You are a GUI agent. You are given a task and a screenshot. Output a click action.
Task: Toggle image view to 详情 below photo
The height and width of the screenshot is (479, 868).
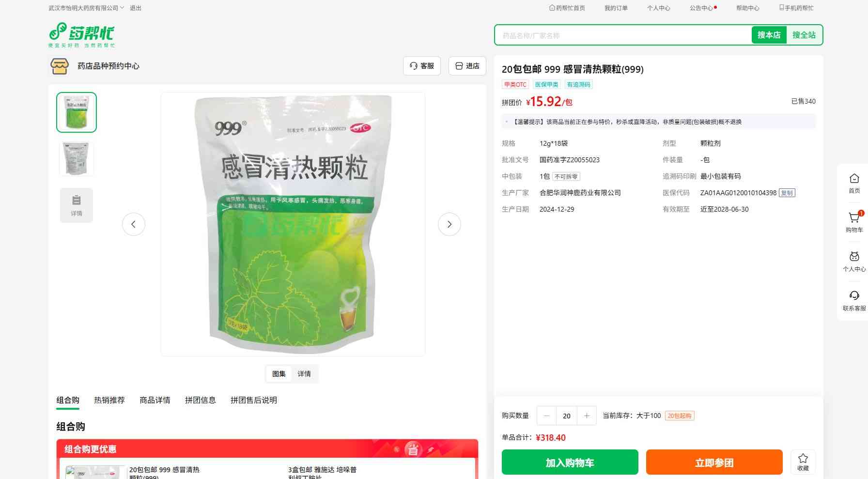304,374
